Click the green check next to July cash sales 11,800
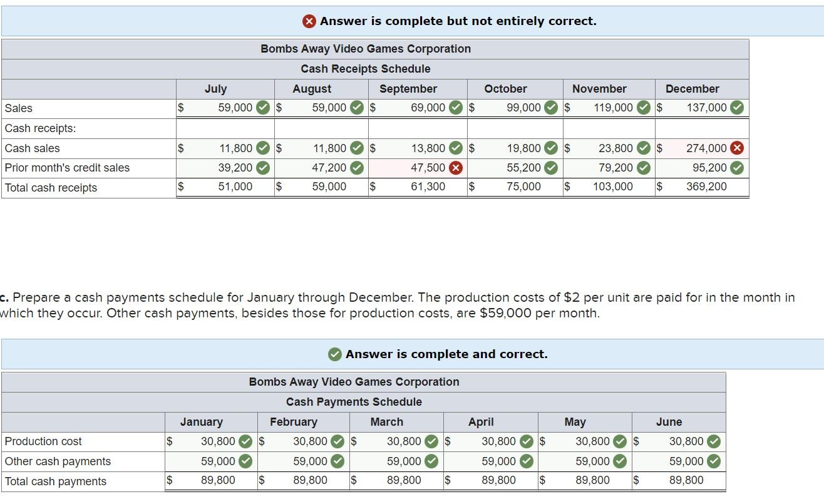This screenshot has width=824, height=504. [262, 148]
